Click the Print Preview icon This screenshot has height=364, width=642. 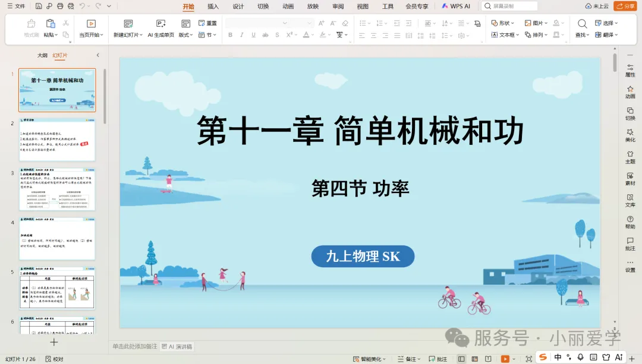point(71,6)
